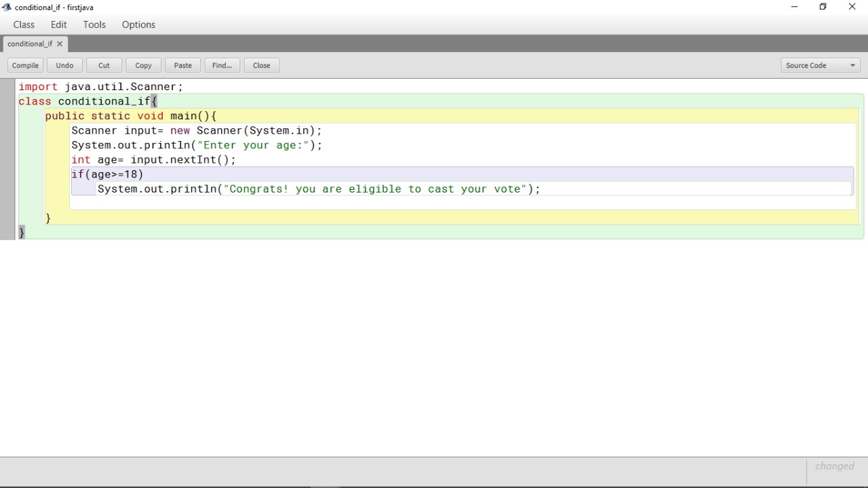868x488 pixels.
Task: Undo the last edit
Action: [x=64, y=65]
